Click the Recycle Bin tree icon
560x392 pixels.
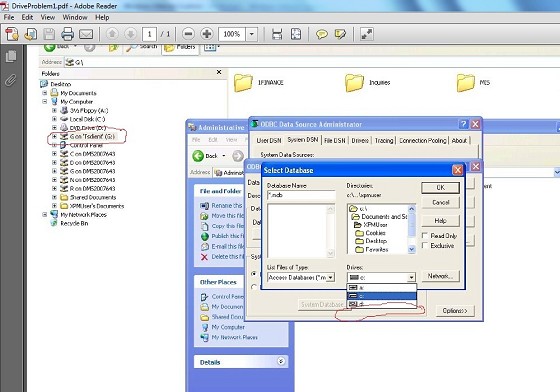pos(54,223)
